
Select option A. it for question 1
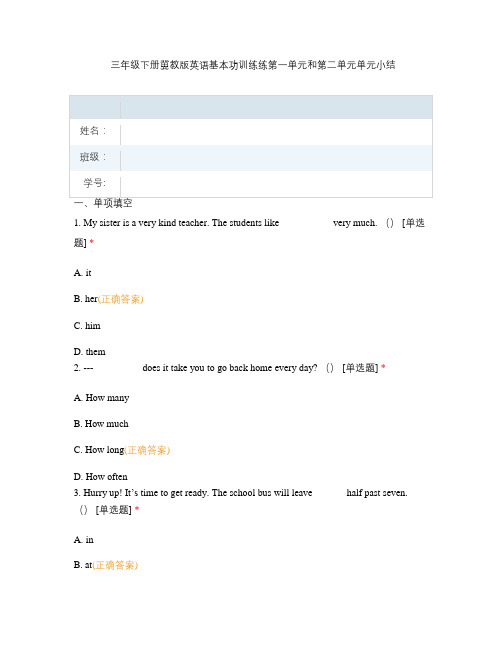82,273
